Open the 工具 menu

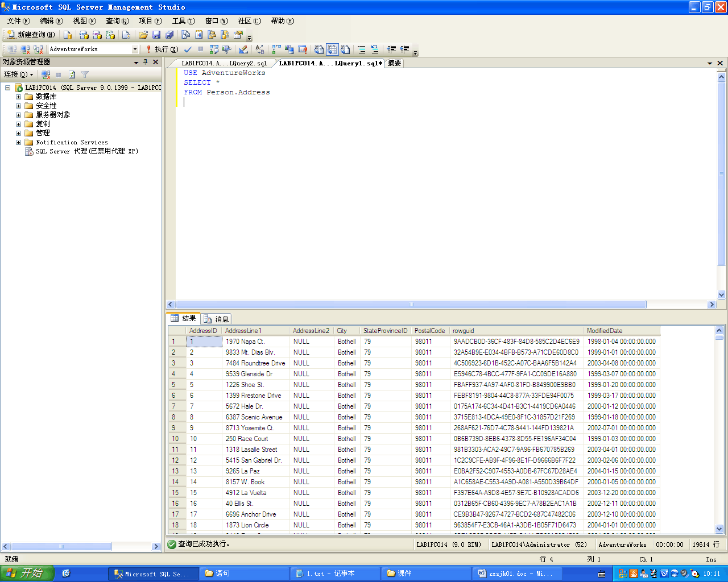(184, 21)
